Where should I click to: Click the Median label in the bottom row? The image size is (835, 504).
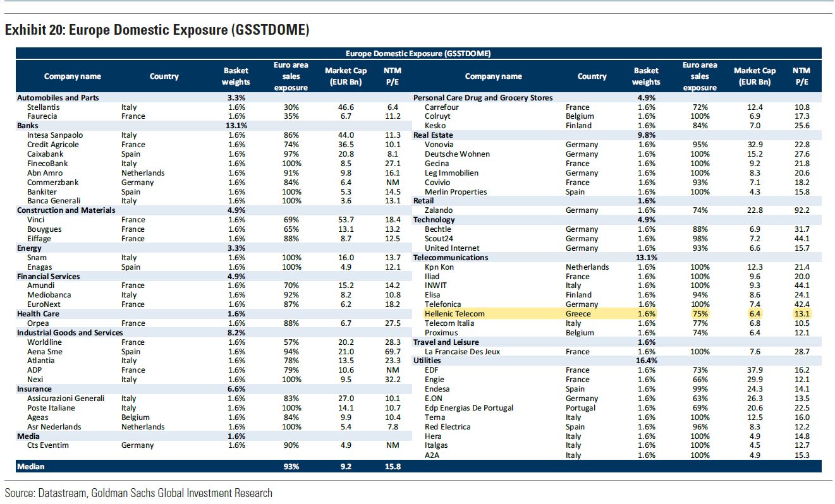[31, 467]
